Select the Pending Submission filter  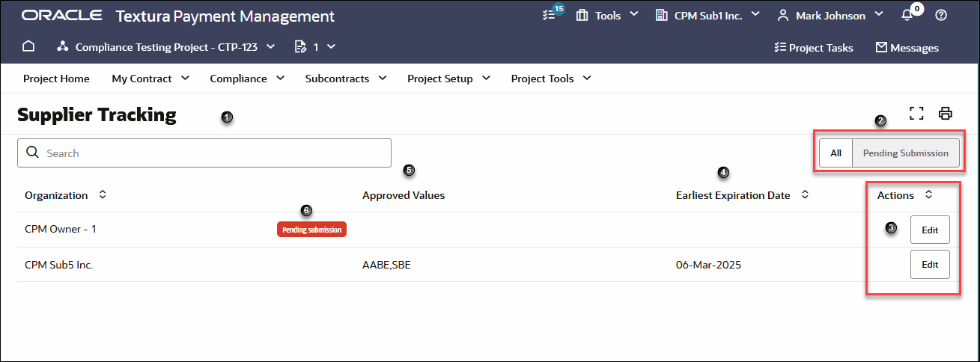click(x=906, y=153)
